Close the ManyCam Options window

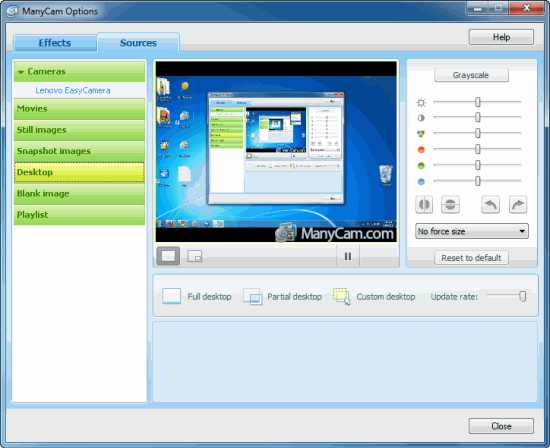click(526, 8)
